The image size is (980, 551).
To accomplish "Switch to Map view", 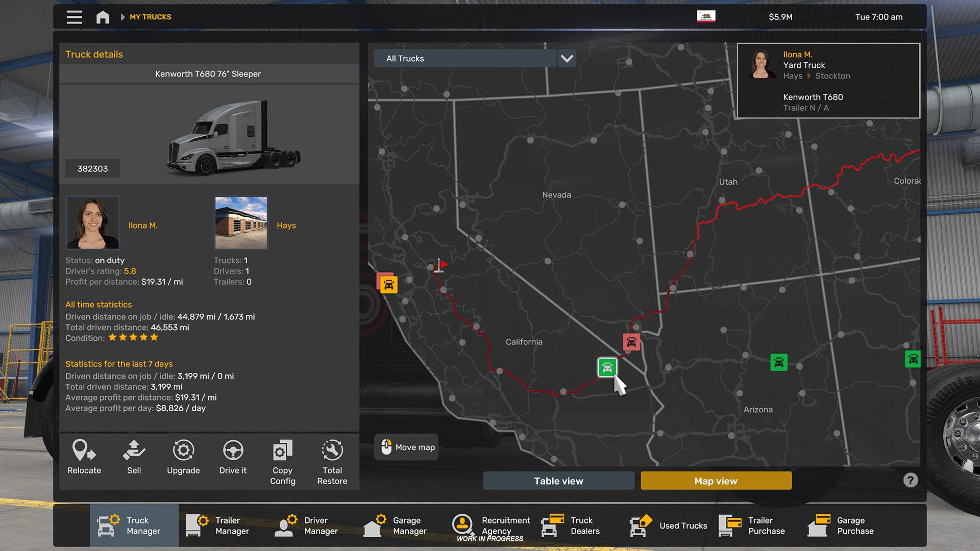I will 716,481.
